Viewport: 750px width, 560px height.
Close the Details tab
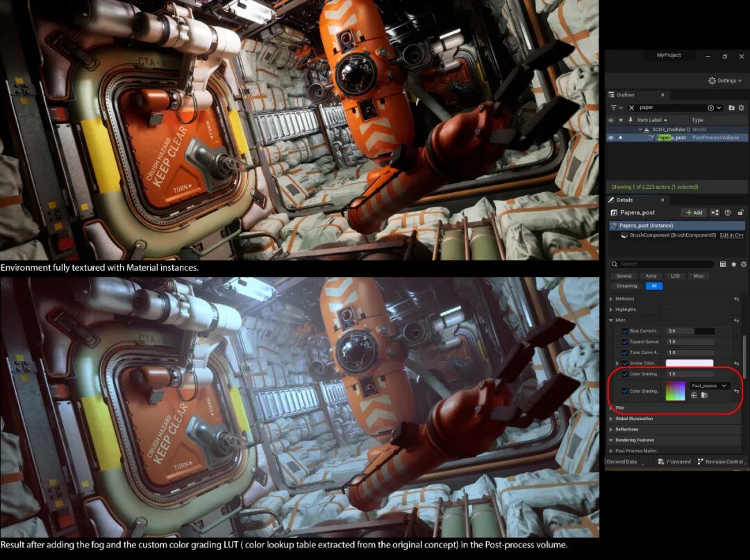tap(662, 200)
